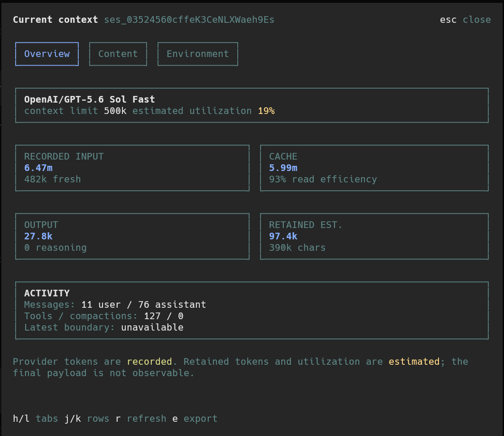This screenshot has height=436, width=504.
Task: Click the OpenAI/GPT-5.6 Sol Fast model name
Action: [x=89, y=99]
